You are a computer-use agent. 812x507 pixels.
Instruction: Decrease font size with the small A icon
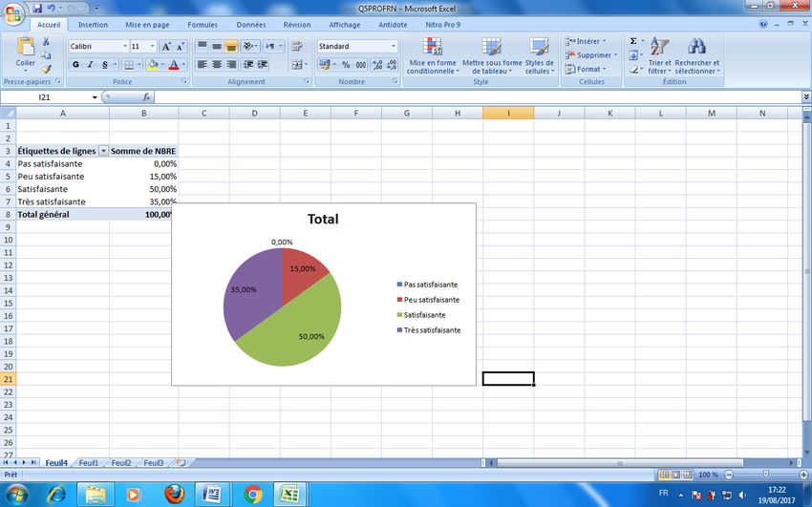[x=180, y=47]
